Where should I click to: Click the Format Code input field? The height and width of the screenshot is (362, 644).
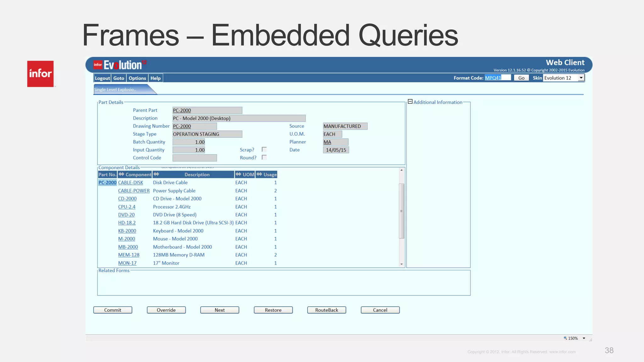click(497, 78)
